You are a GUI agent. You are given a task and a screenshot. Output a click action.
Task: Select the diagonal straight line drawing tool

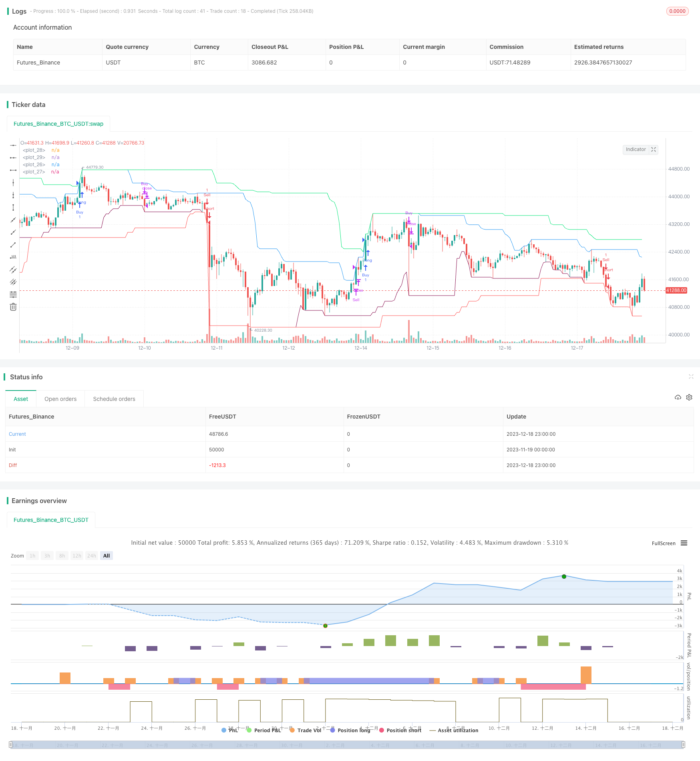[x=13, y=220]
